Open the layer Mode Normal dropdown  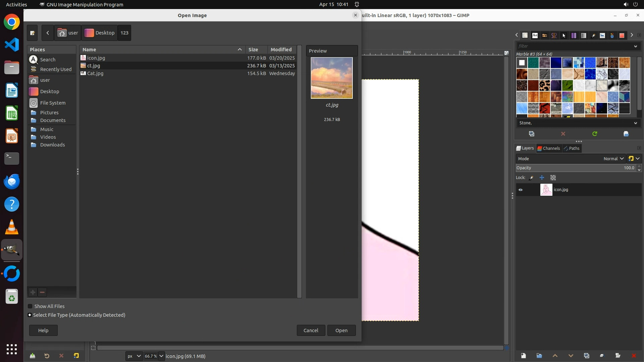[x=613, y=159]
